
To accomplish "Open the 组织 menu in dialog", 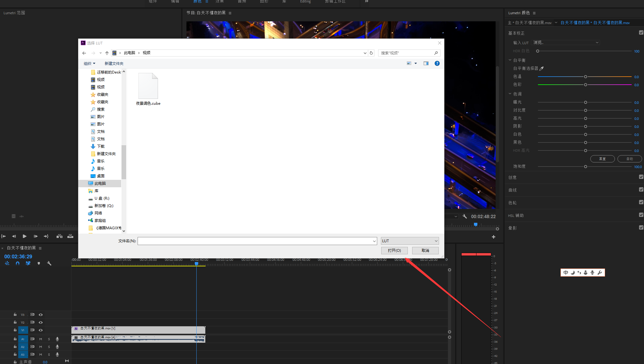I will (89, 63).
